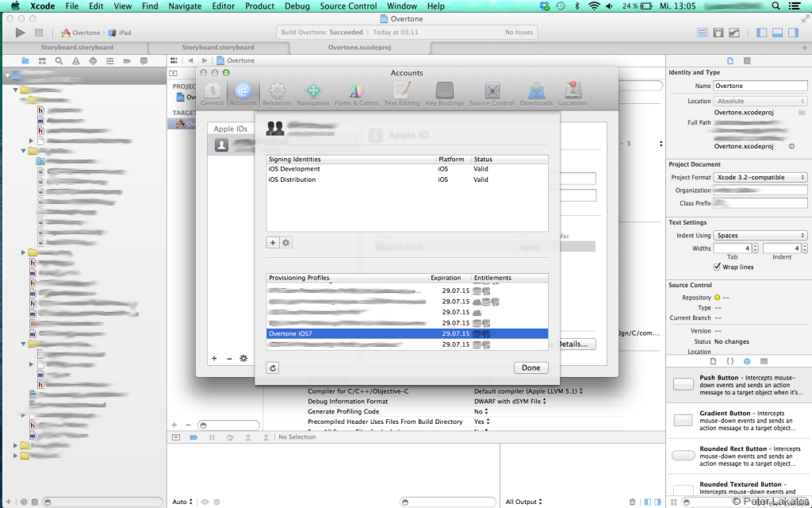Toggle the variables view pane button
The height and width of the screenshot is (508, 812).
point(648,502)
